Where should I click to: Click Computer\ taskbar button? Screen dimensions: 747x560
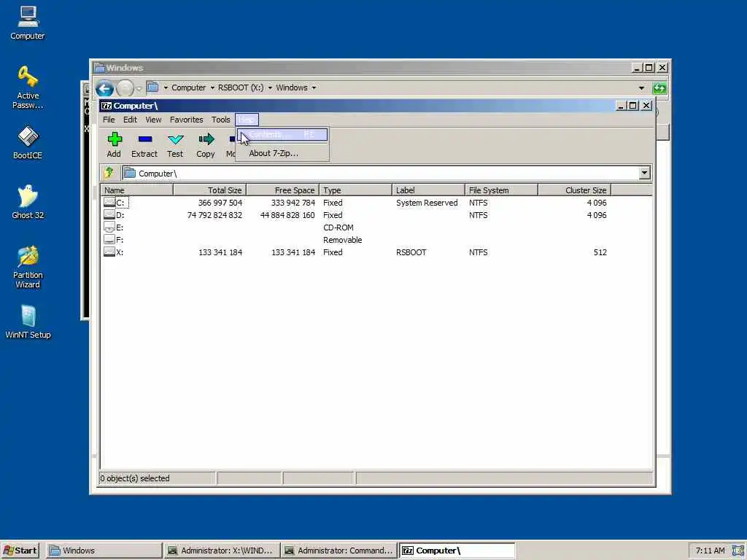point(457,551)
